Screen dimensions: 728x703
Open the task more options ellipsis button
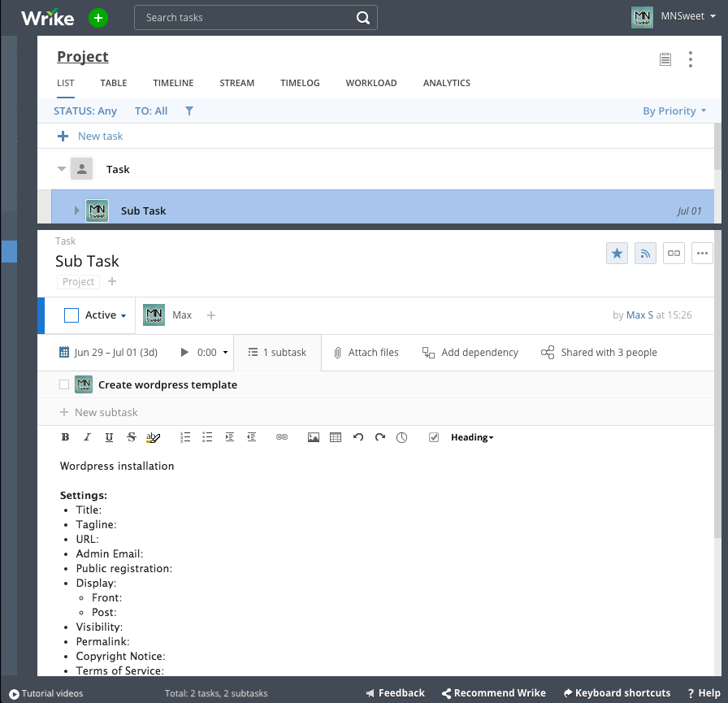tap(702, 254)
